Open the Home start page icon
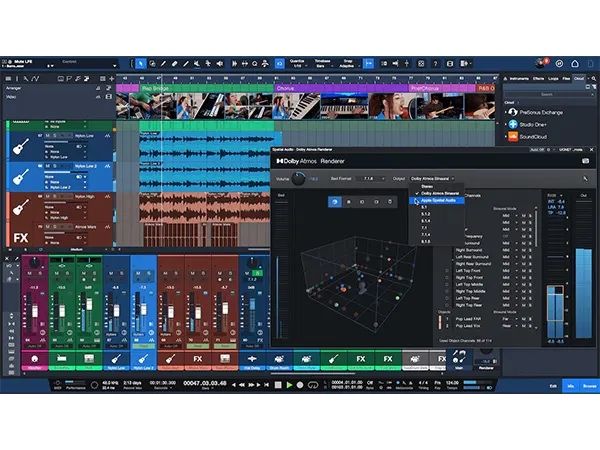This screenshot has width=600, height=450. click(x=575, y=64)
